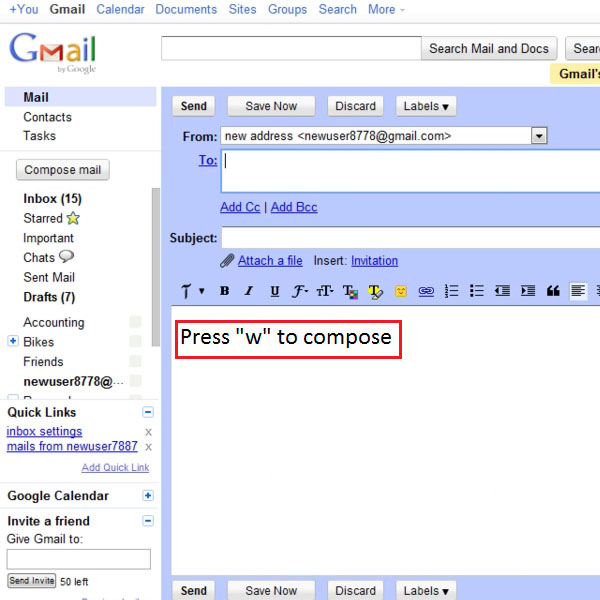The image size is (600, 600).
Task: Click the Accounting label color box
Action: (x=135, y=322)
